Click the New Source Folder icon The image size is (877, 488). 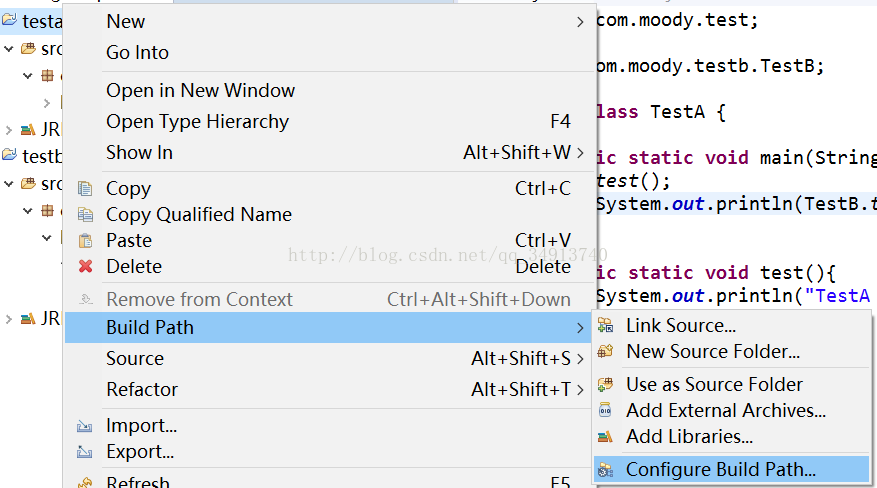click(605, 352)
